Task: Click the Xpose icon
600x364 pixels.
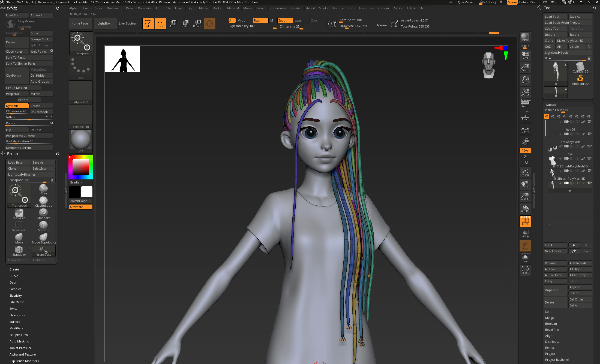Action: [x=525, y=270]
